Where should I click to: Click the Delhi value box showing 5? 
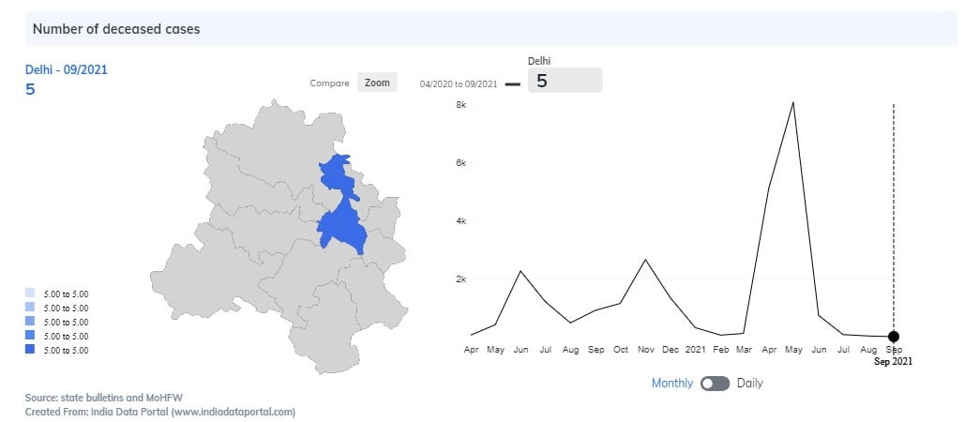pos(565,81)
